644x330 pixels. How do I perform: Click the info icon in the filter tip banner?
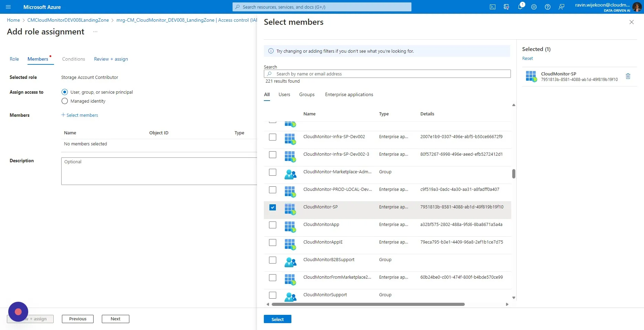pos(271,51)
